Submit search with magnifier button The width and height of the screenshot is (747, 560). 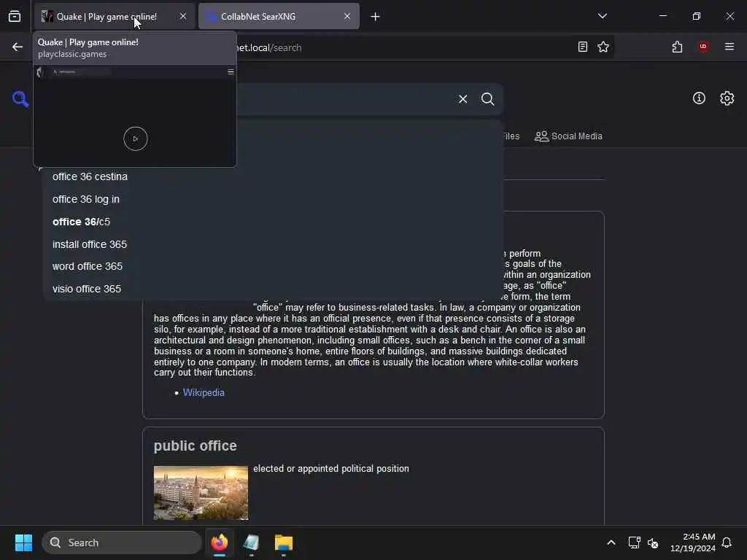(488, 99)
